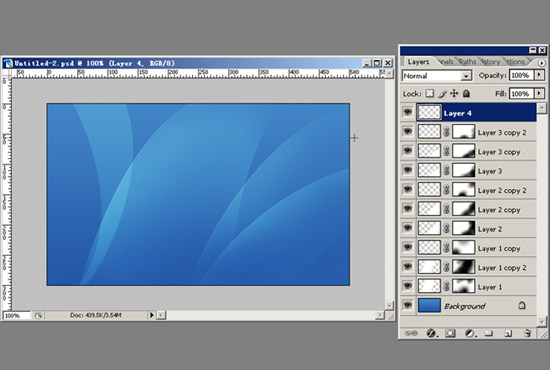Add a layer mask from the panel bottom

(450, 333)
